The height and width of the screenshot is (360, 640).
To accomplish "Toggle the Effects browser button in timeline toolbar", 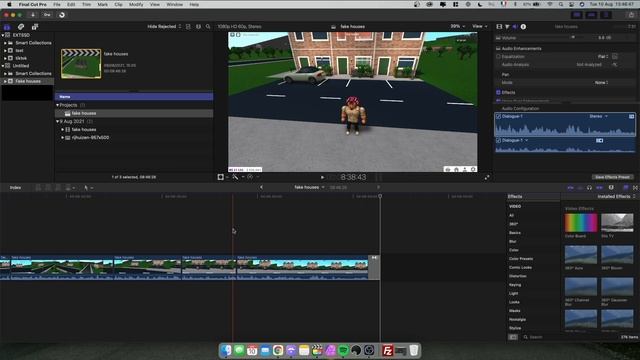I will [625, 187].
